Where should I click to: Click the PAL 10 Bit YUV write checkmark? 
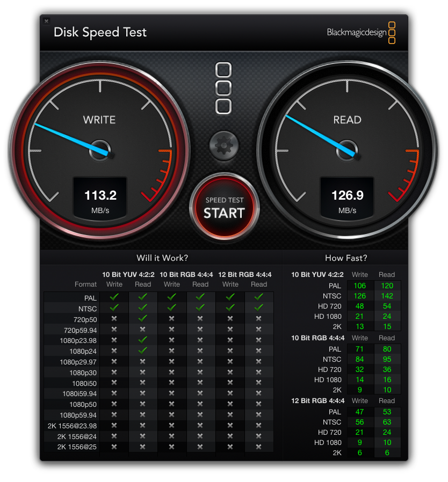coord(114,297)
